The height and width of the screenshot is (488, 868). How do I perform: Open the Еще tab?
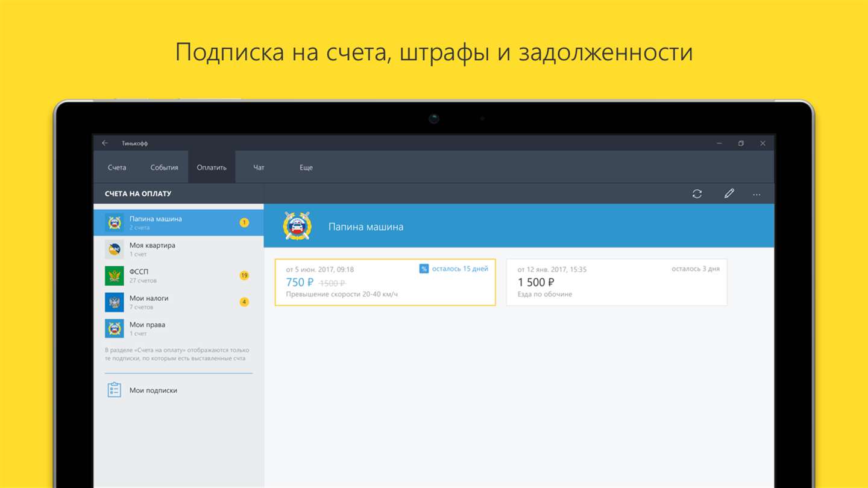306,167
